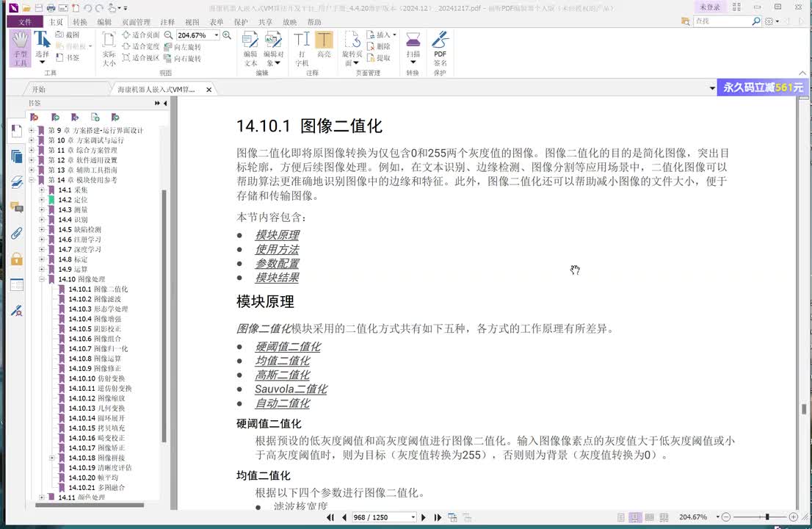This screenshot has width=812, height=529.
Task: Click the Scan (扫描) button
Action: point(413,47)
